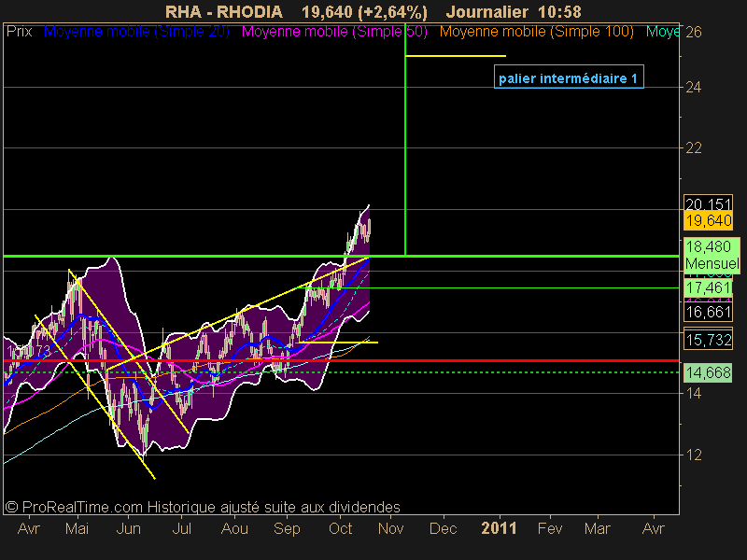Image resolution: width=747 pixels, height=560 pixels.
Task: Click the "Moyenne mobile (Simple 100)" legend label
Action: pyautogui.click(x=536, y=32)
